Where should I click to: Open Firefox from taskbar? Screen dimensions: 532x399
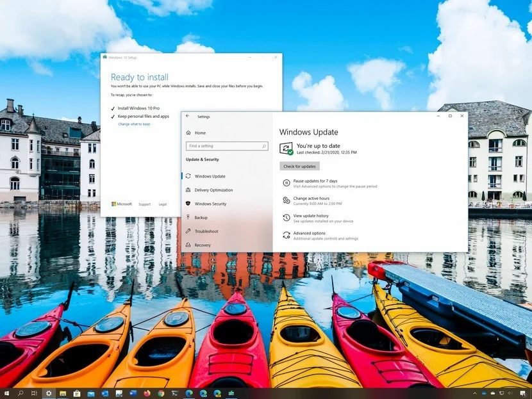pyautogui.click(x=147, y=393)
